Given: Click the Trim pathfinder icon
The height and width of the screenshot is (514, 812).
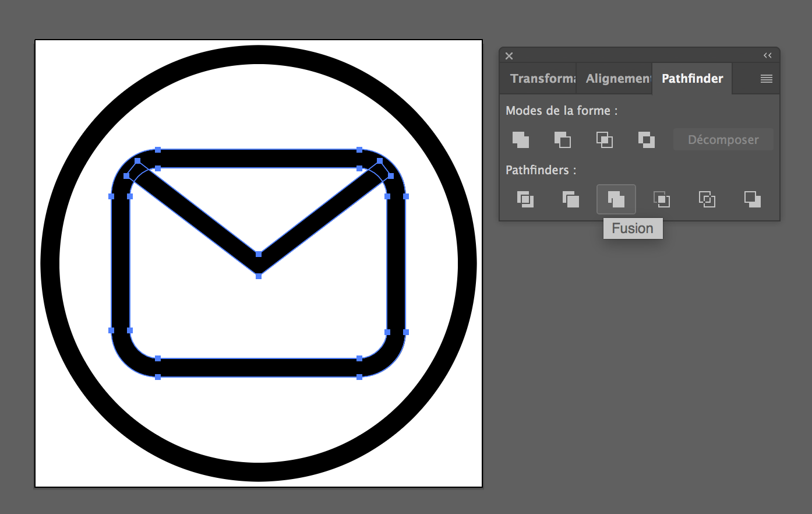Looking at the screenshot, I should 571,199.
